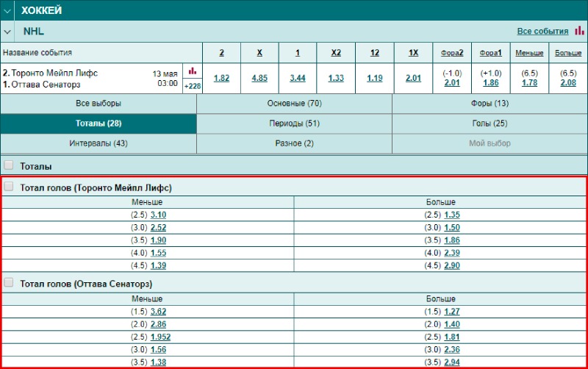
Task: Click the Оттава Сенаторз team name
Action: [46, 85]
